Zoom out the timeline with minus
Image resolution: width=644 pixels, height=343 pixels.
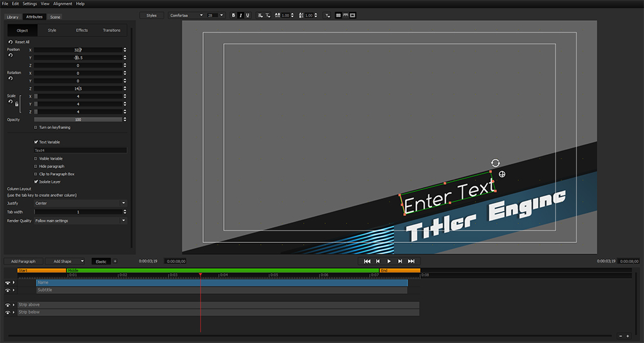pos(621,336)
